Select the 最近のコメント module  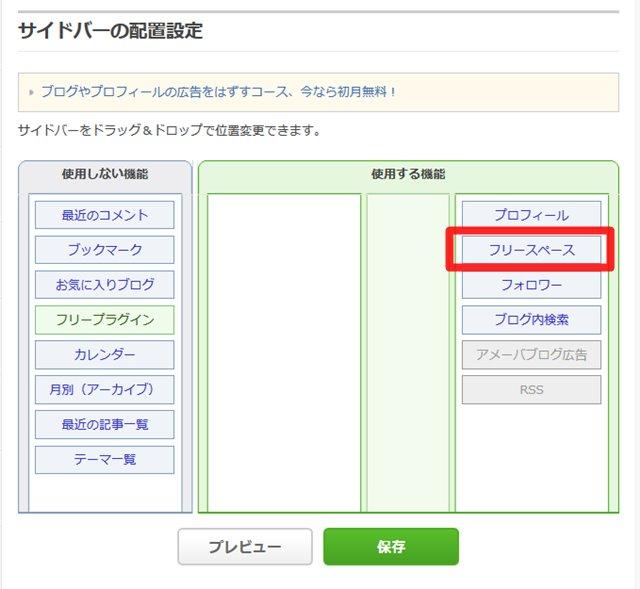click(x=104, y=215)
